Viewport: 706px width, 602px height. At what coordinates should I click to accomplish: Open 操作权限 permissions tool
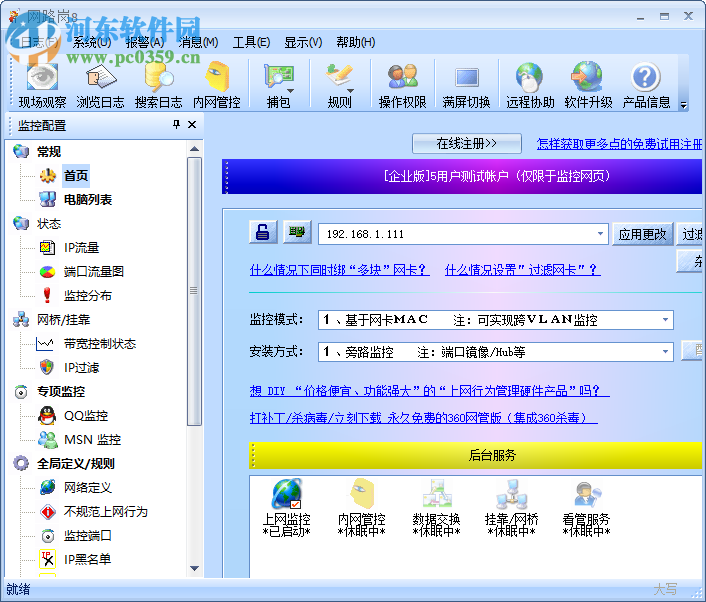coord(402,86)
